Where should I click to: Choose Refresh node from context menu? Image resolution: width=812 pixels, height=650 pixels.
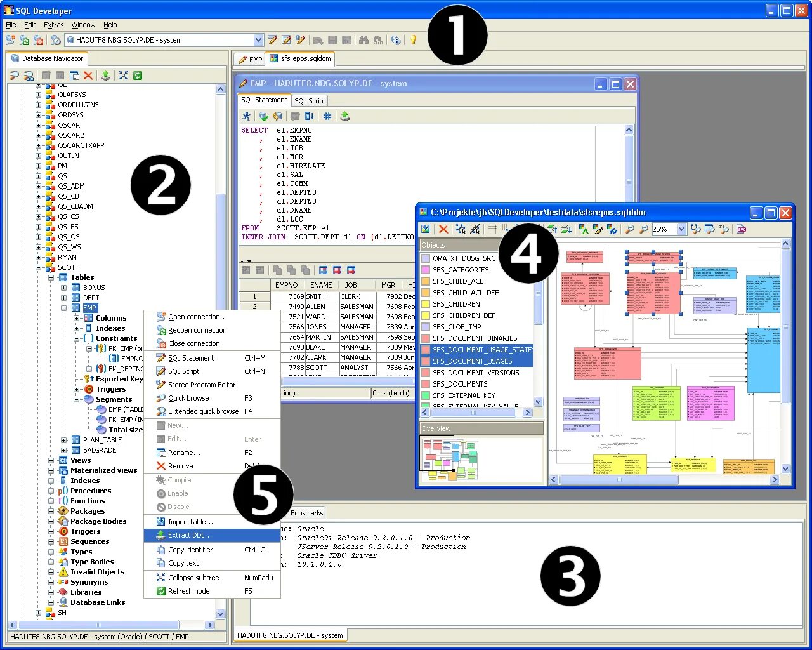[x=213, y=591]
